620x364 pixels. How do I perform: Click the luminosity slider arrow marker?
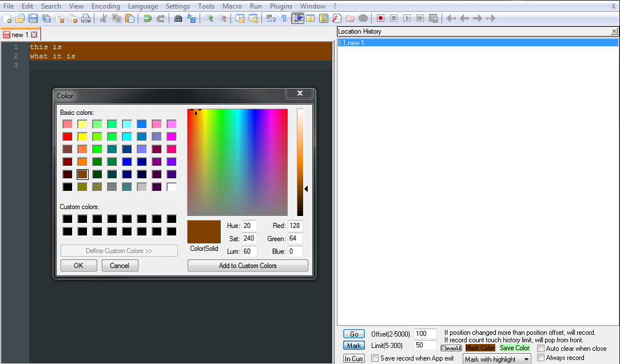tap(306, 189)
